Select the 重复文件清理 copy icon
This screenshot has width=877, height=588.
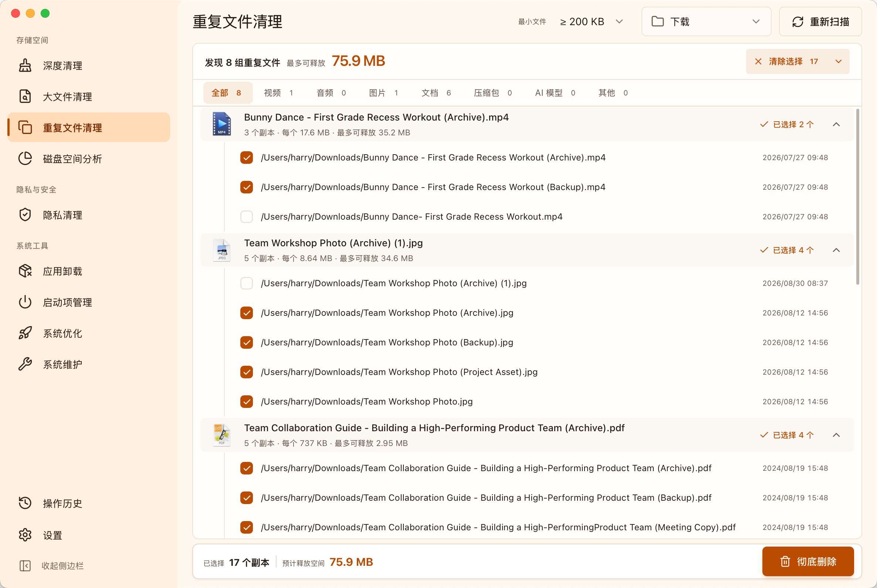click(25, 128)
